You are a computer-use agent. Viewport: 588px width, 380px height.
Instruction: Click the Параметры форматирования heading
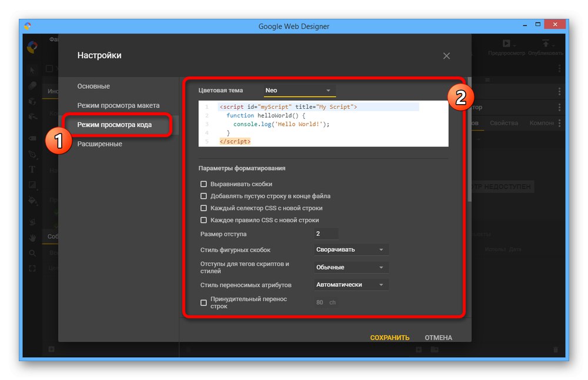pos(242,168)
